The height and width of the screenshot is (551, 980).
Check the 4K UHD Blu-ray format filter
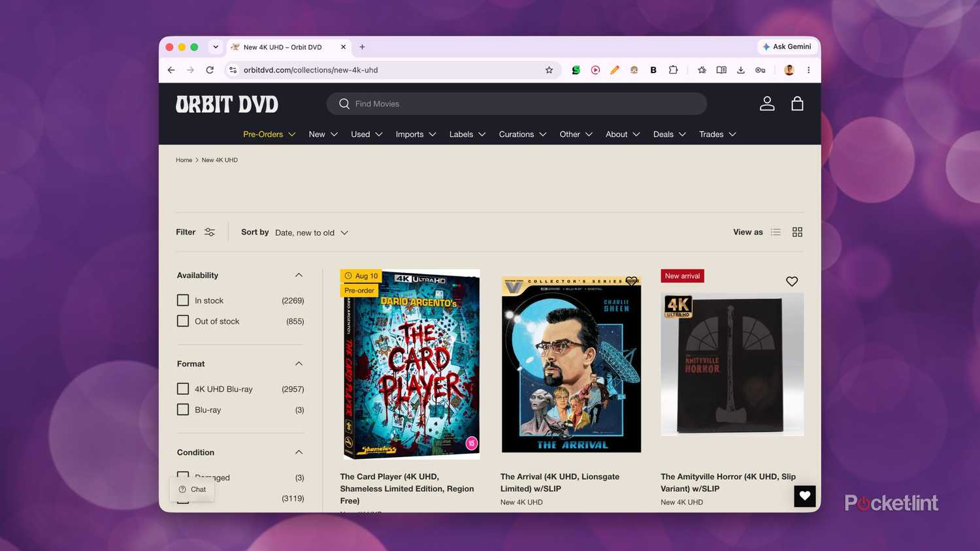[x=183, y=389]
